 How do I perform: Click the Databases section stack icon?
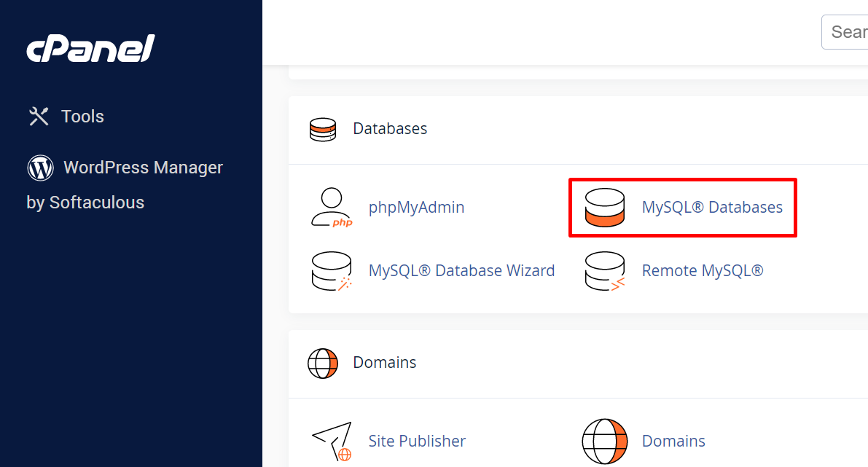click(323, 130)
